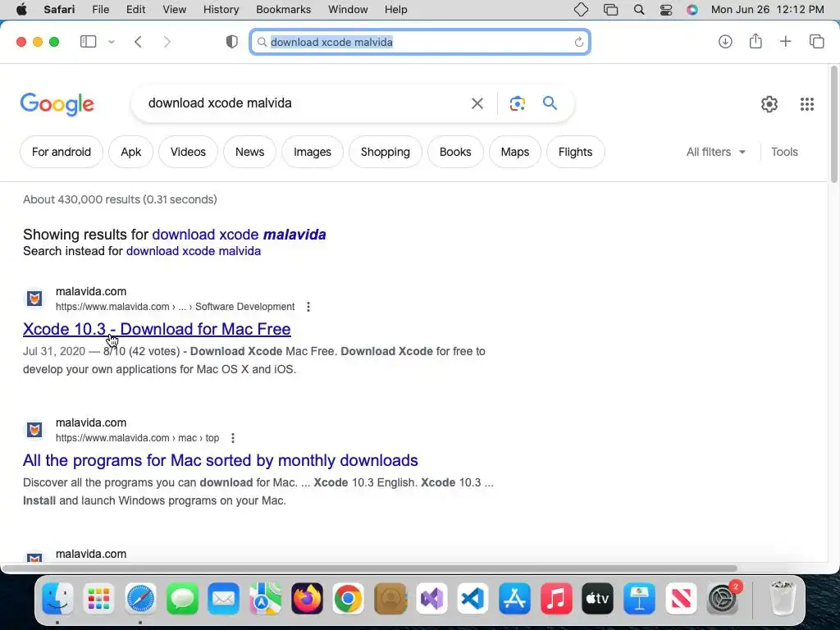840x630 pixels.
Task: Search instead for download xcode malvida
Action: 194,251
